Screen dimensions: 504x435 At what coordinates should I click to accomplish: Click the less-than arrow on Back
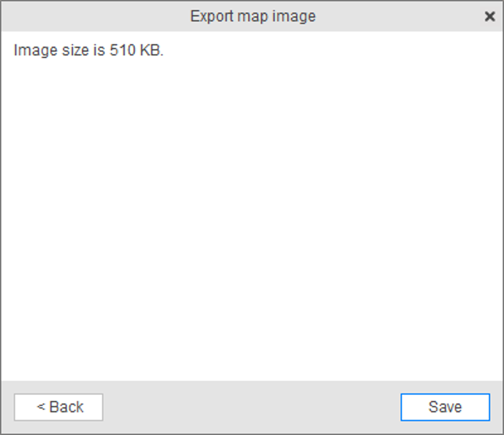click(x=41, y=407)
